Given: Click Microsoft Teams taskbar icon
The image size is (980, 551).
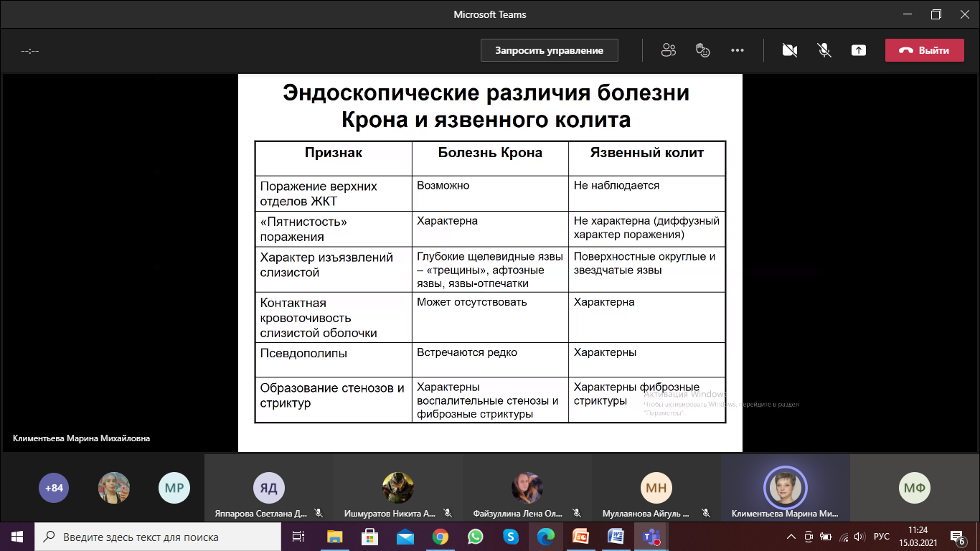Looking at the screenshot, I should pyautogui.click(x=651, y=537).
